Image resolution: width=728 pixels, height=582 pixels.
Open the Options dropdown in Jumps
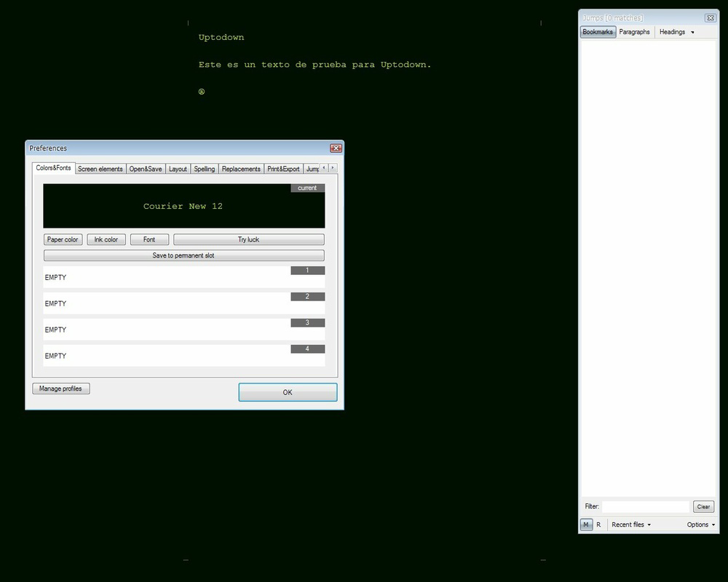700,525
